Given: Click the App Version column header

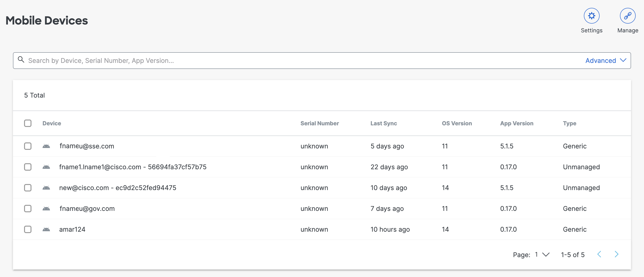Looking at the screenshot, I should [x=517, y=123].
